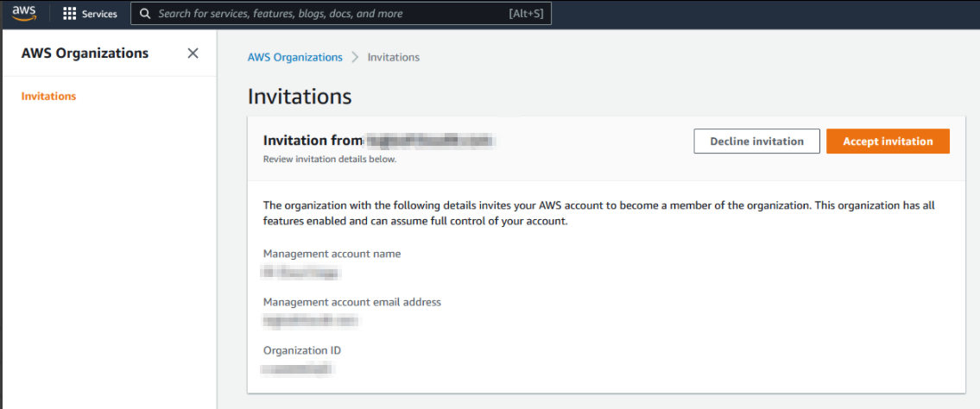Select Invitations in the sidebar
Screen dimensions: 980x409
coord(48,96)
